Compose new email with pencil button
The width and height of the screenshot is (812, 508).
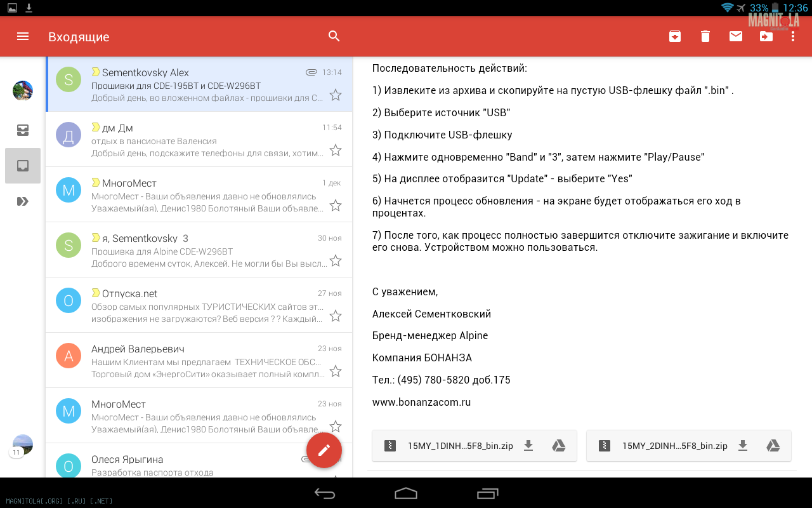point(324,450)
